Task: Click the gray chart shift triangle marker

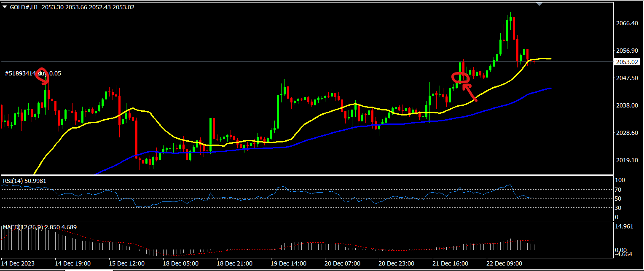Action: coord(539,4)
